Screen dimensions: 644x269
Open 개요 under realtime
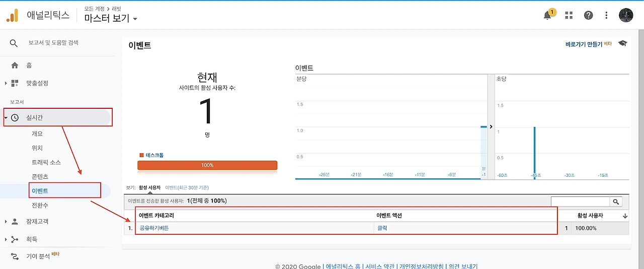point(37,133)
